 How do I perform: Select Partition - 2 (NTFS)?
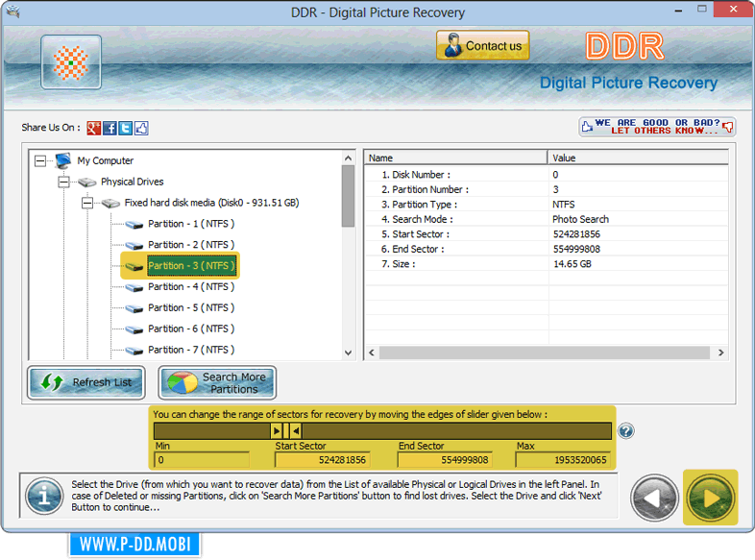[191, 245]
